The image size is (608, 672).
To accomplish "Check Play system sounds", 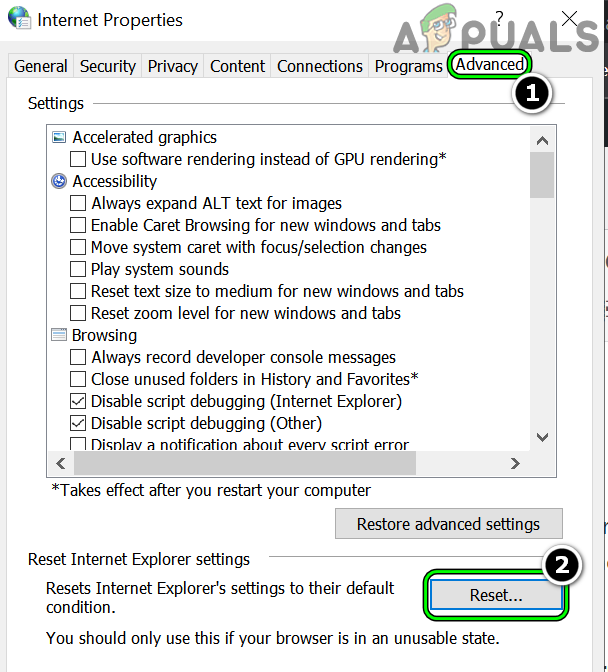I will [x=78, y=269].
